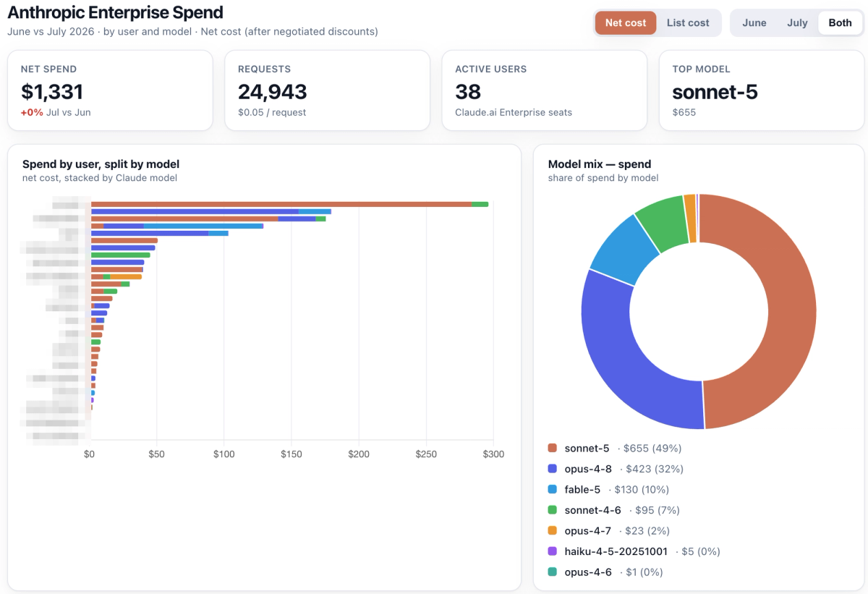Click the longest top user spend bar
This screenshot has height=594, width=868.
tap(289, 204)
